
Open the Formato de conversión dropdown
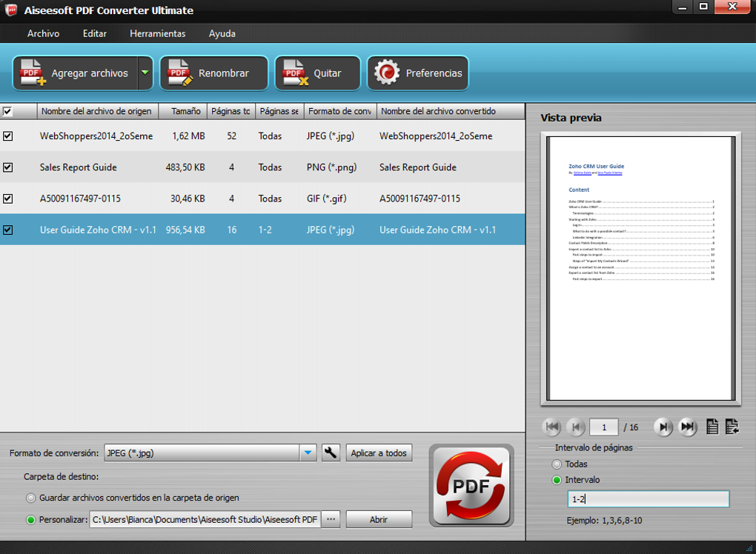tap(308, 453)
